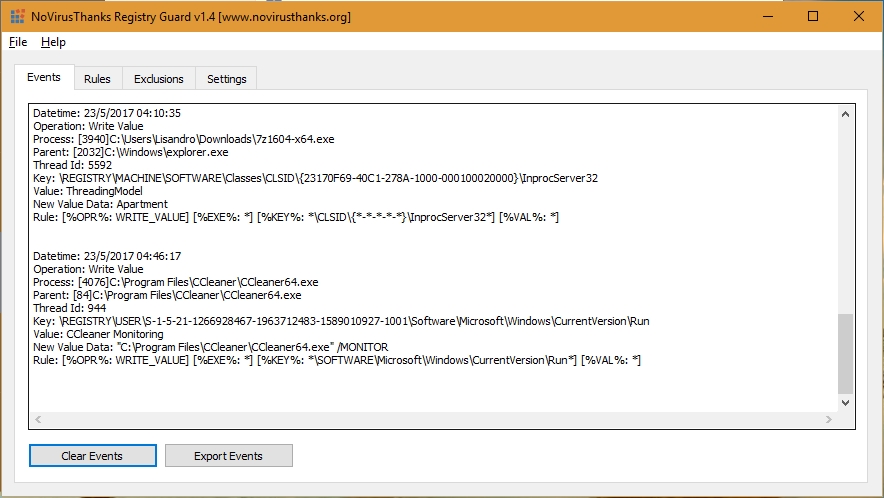The width and height of the screenshot is (884, 498).
Task: Click the Export Events button
Action: point(228,456)
